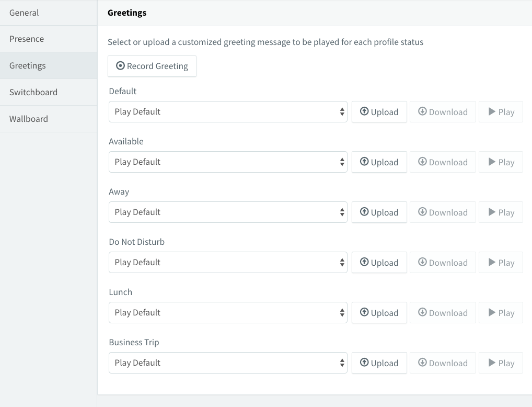The width and height of the screenshot is (532, 407).
Task: Expand the Available greeting dropdown
Action: 228,162
